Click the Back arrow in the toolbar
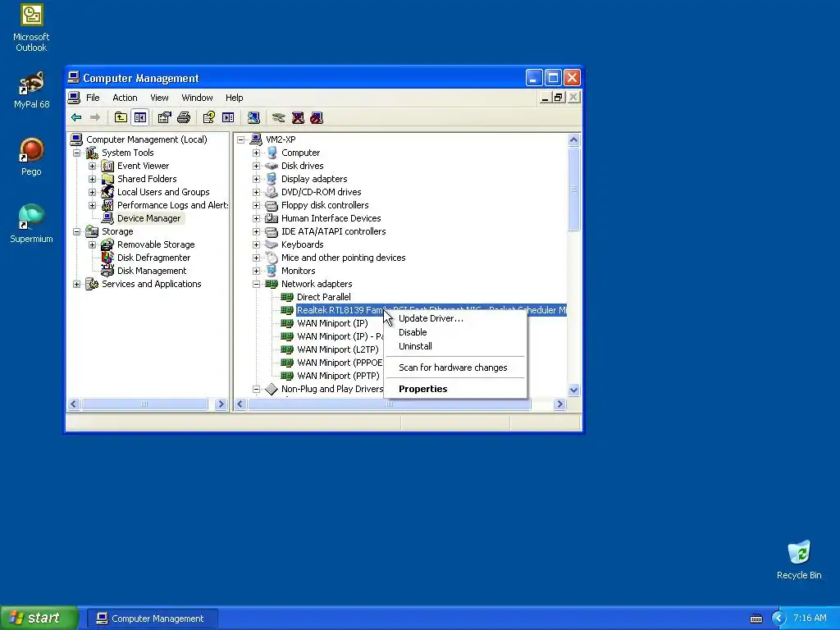Screen dimensions: 840x630 click(x=76, y=117)
